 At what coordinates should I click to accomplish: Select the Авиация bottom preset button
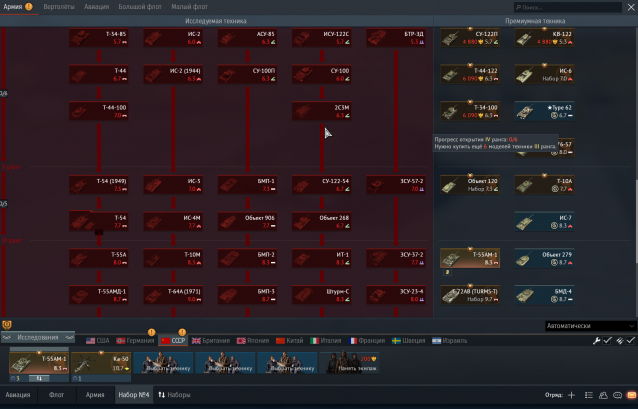[18, 395]
